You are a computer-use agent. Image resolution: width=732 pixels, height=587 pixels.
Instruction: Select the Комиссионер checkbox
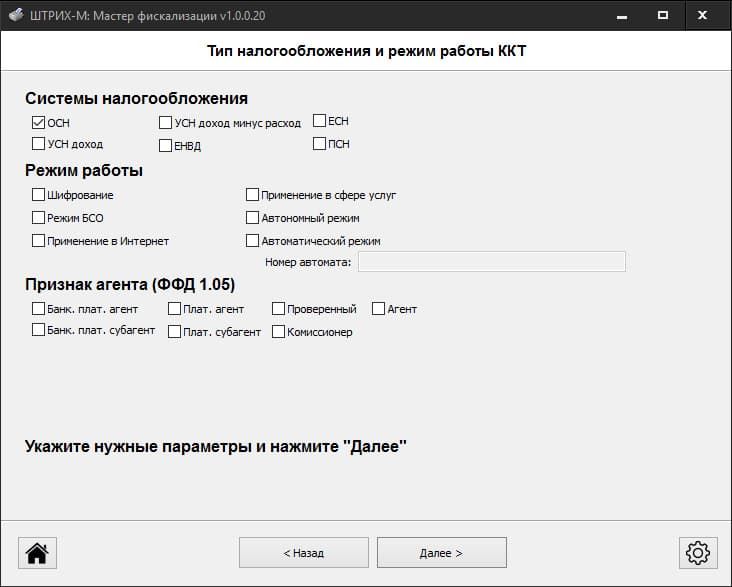pos(278,331)
